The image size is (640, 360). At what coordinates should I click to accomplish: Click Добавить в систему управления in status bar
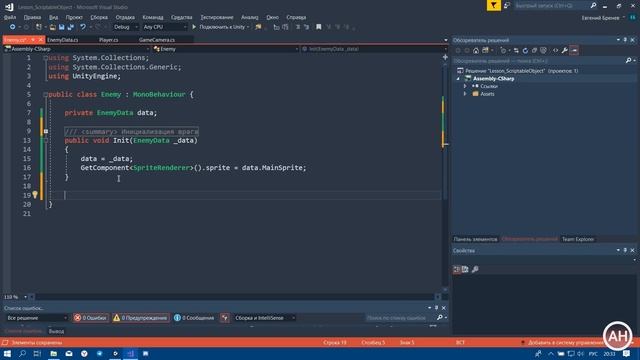pyautogui.click(x=567, y=342)
